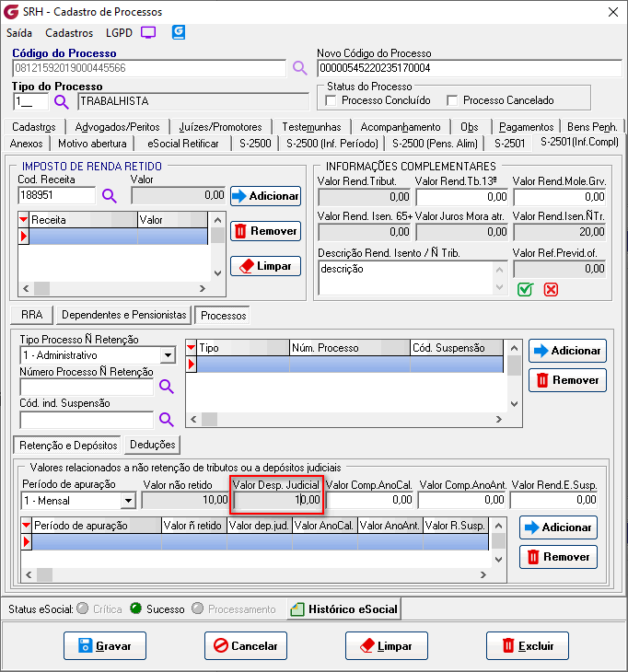Screen dimensions: 628x672
Task: Enable the Processo Concluído checkbox
Action: tap(332, 100)
